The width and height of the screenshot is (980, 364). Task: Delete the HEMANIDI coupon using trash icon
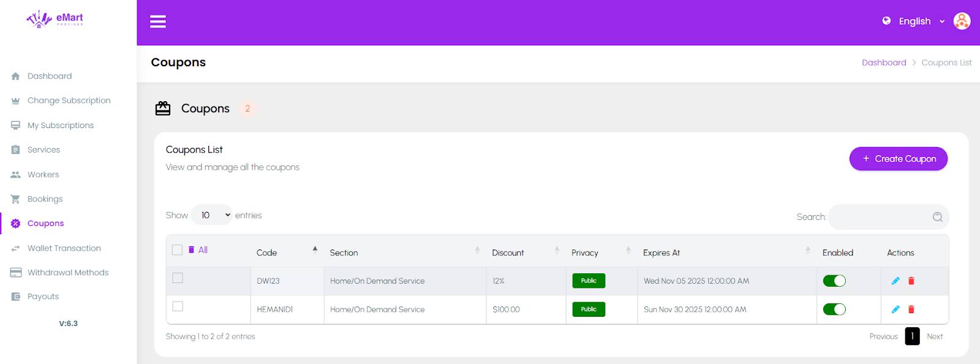(x=911, y=309)
